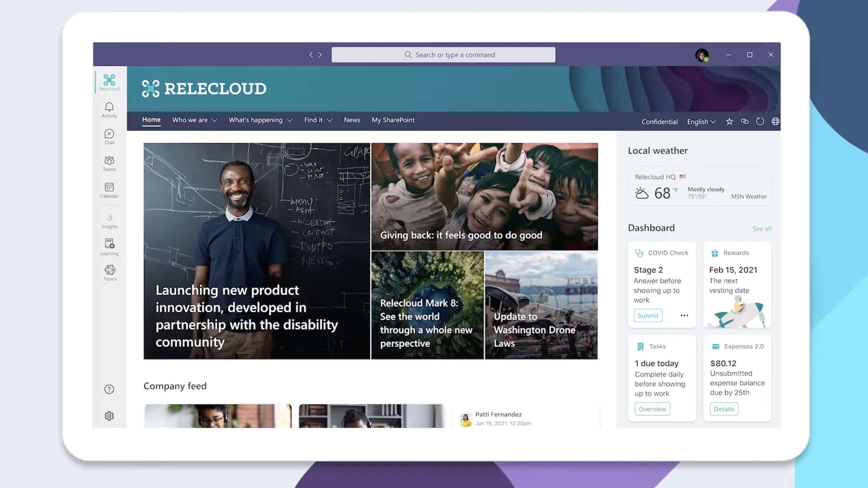Click the News tab in navigation
The width and height of the screenshot is (868, 488).
click(352, 120)
